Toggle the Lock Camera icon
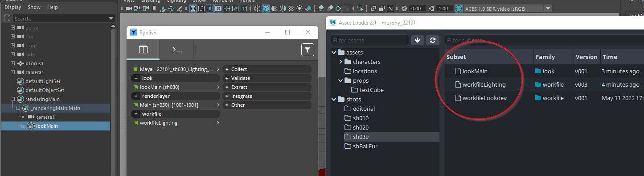Image resolution: width=644 pixels, height=176 pixels. [x=137, y=8]
